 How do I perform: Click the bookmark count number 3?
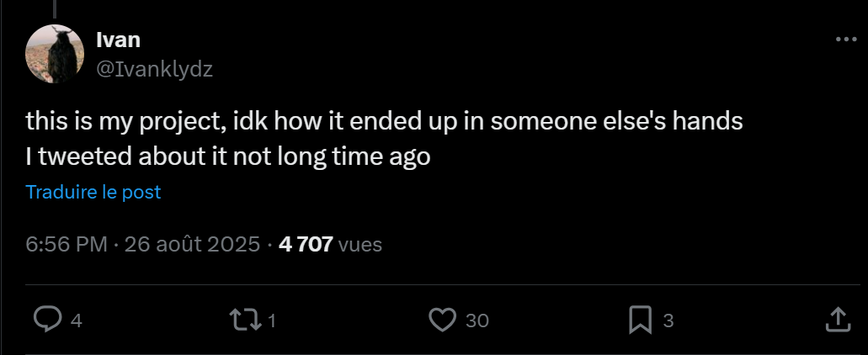[x=668, y=320]
